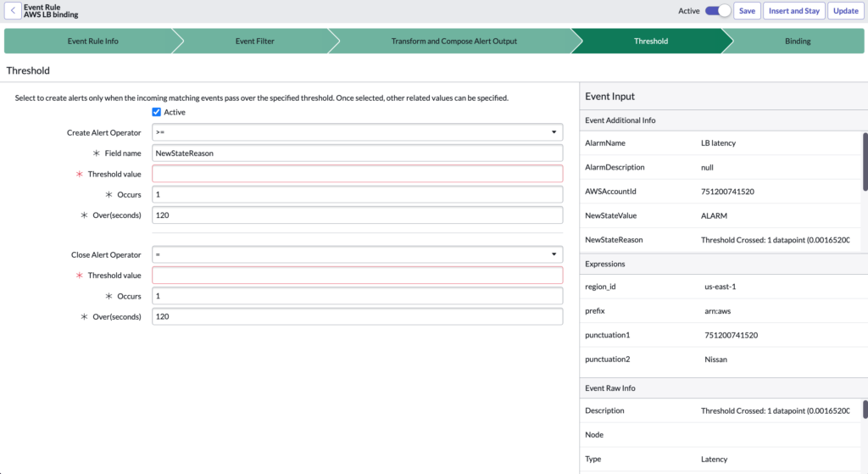Screen dimensions: 868x474
Task: Click the back arrow icon
Action: pos(13,11)
